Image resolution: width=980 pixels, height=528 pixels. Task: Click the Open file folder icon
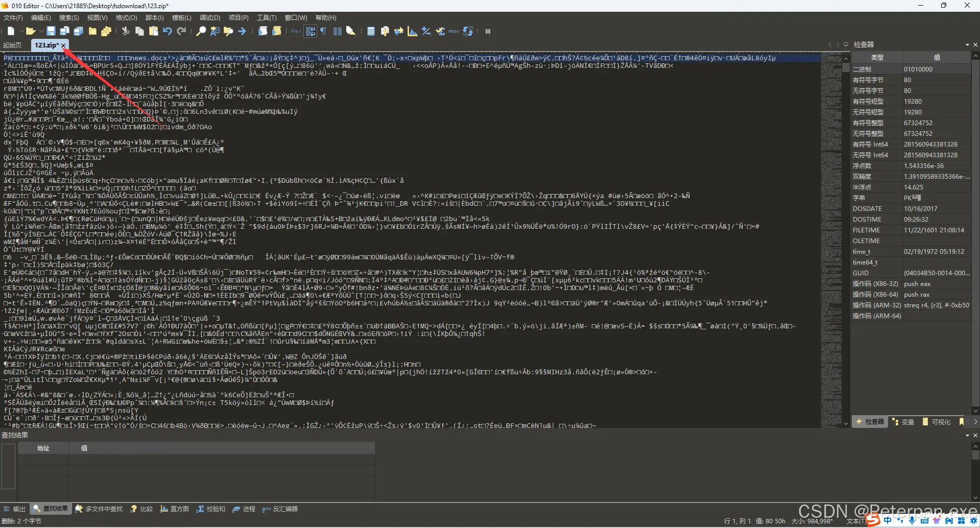[31, 31]
